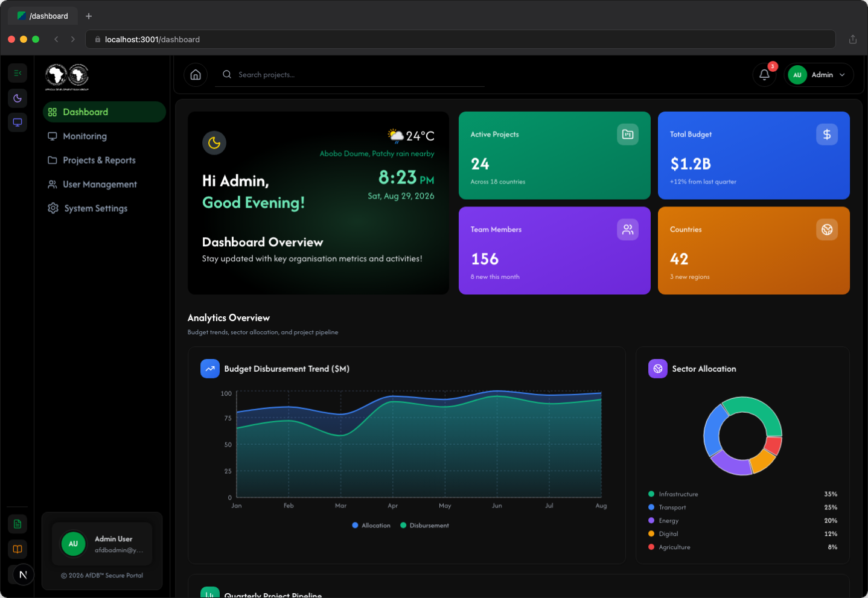Screen dimensions: 868x598
Task: Click the blue Transport donut segment
Action: click(x=713, y=431)
